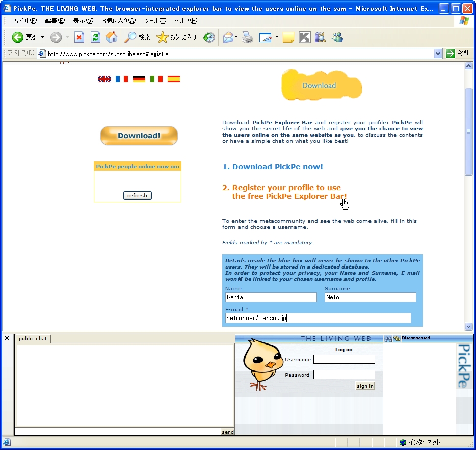Stop page loading with red X icon

79,37
